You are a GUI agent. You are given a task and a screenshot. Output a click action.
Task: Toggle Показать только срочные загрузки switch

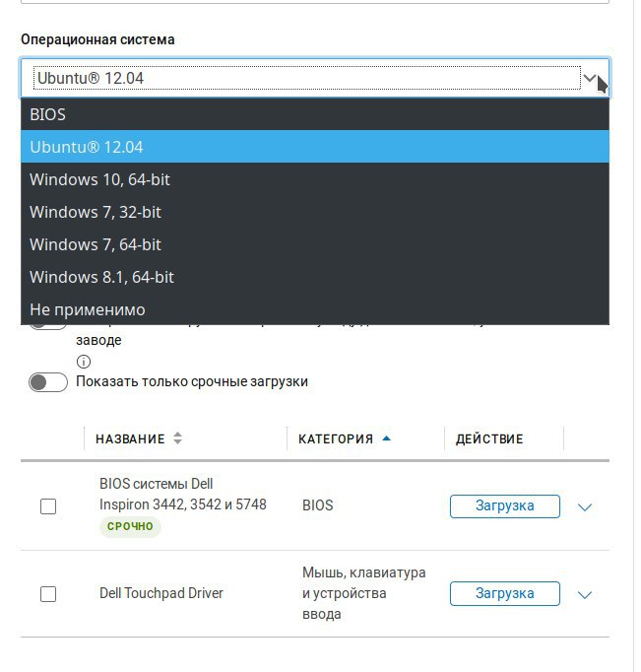(48, 382)
